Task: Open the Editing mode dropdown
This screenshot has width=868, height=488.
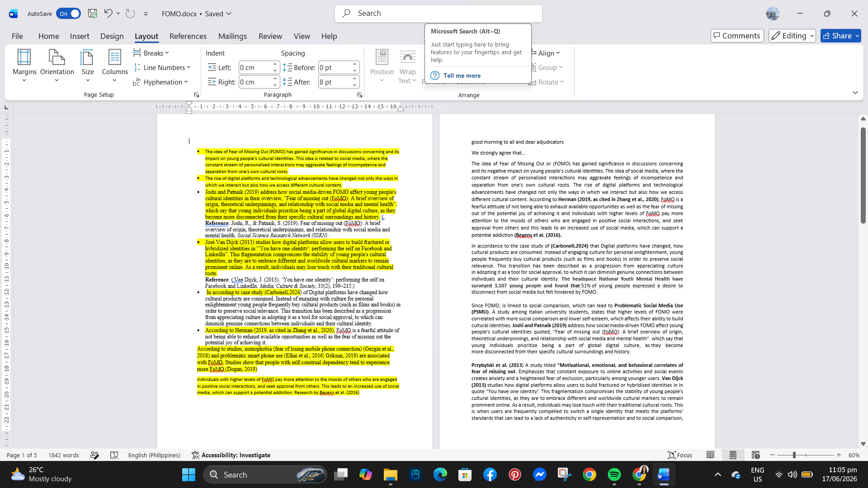Action: pos(792,36)
